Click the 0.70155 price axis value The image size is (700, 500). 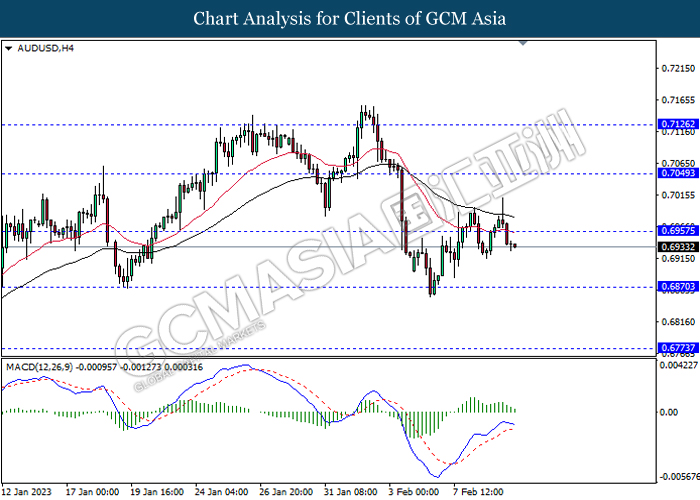pyautogui.click(x=678, y=195)
